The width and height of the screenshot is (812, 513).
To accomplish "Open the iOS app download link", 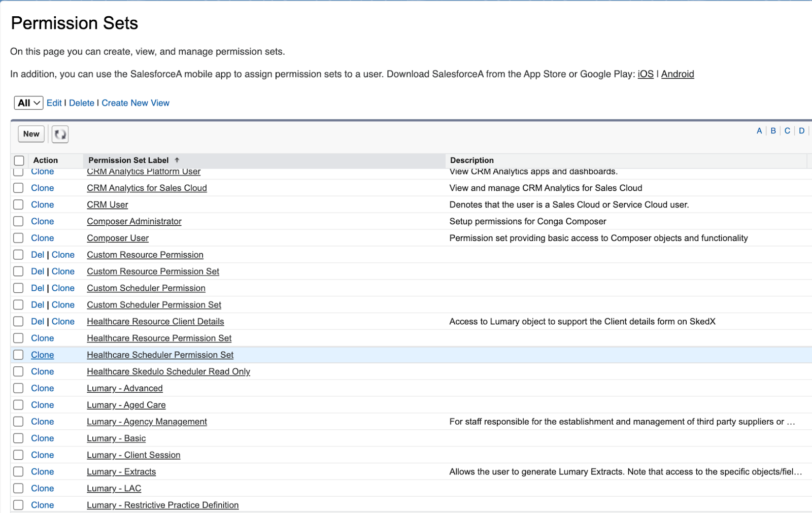I will (x=646, y=74).
